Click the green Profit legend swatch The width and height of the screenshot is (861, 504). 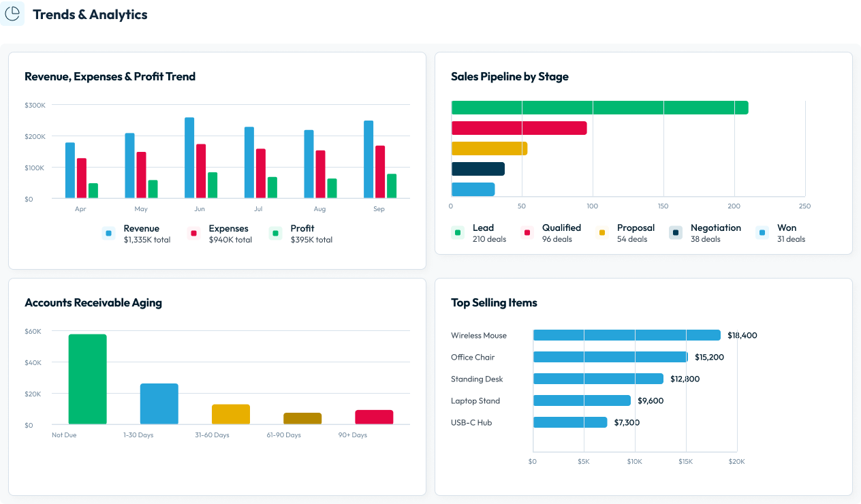[x=276, y=234]
